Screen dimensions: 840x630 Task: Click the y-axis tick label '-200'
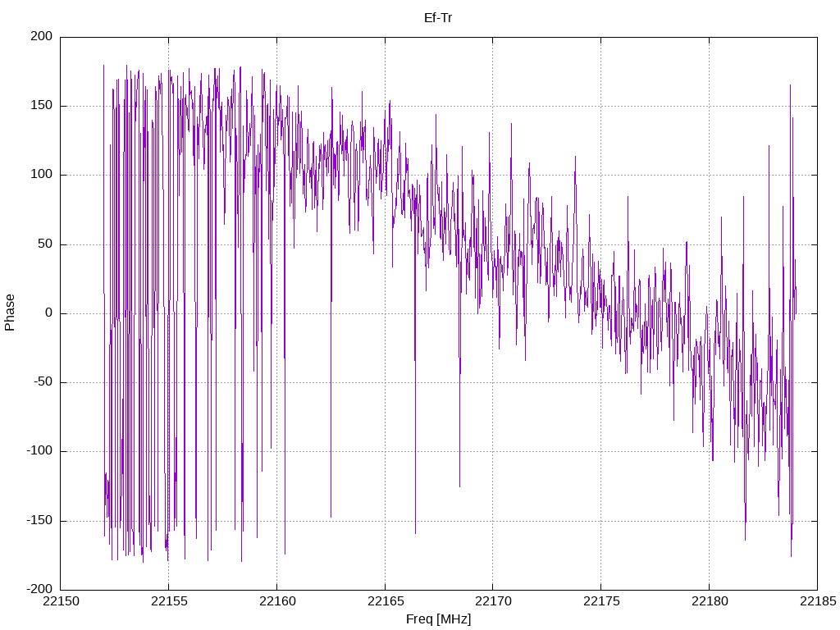tap(39, 589)
